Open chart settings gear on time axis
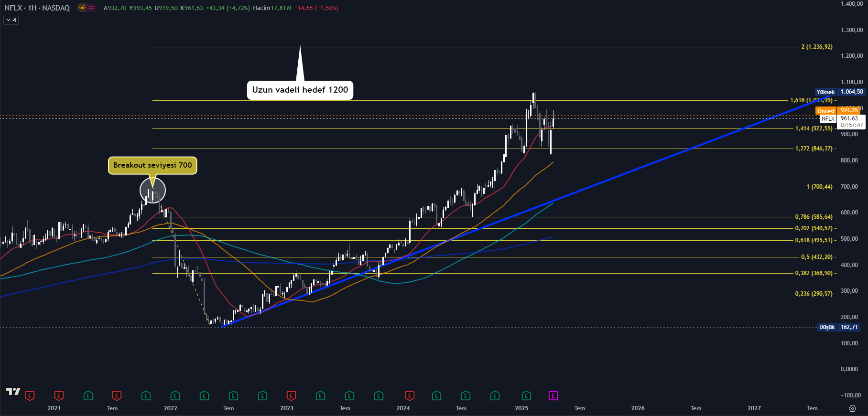This screenshot has height=416, width=868. tap(852, 408)
